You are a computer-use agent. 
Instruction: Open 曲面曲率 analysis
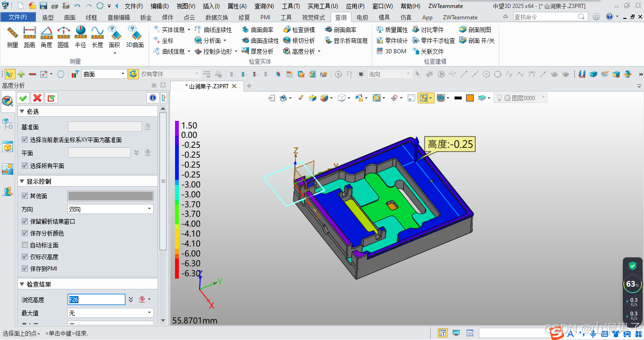pyautogui.click(x=258, y=30)
